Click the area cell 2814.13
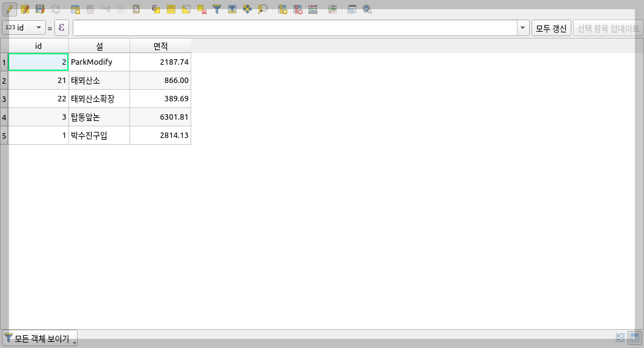This screenshot has height=348, width=644. [x=160, y=136]
